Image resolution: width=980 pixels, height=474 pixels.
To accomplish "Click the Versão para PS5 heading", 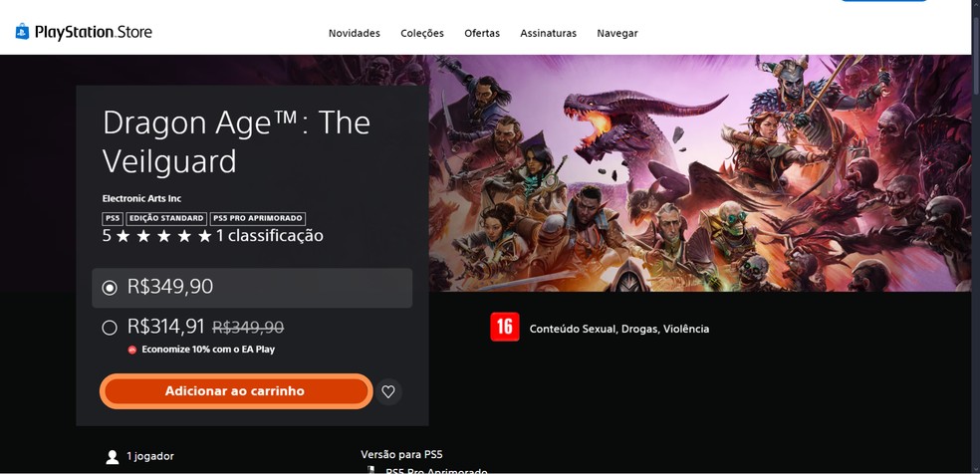I will click(x=401, y=455).
